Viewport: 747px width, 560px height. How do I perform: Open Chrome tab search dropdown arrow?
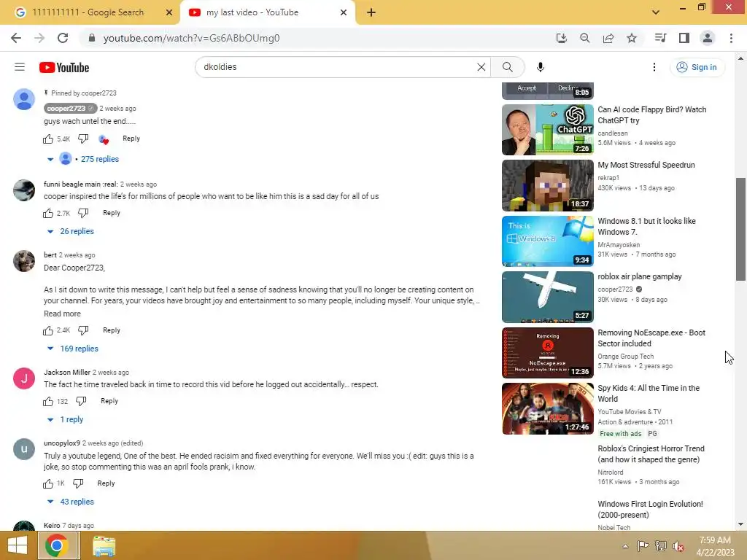pos(656,12)
